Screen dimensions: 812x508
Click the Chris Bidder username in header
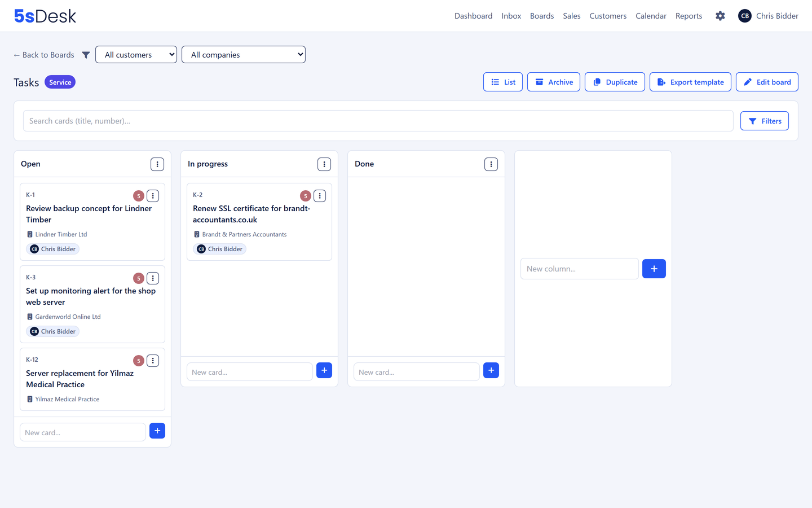click(x=777, y=16)
